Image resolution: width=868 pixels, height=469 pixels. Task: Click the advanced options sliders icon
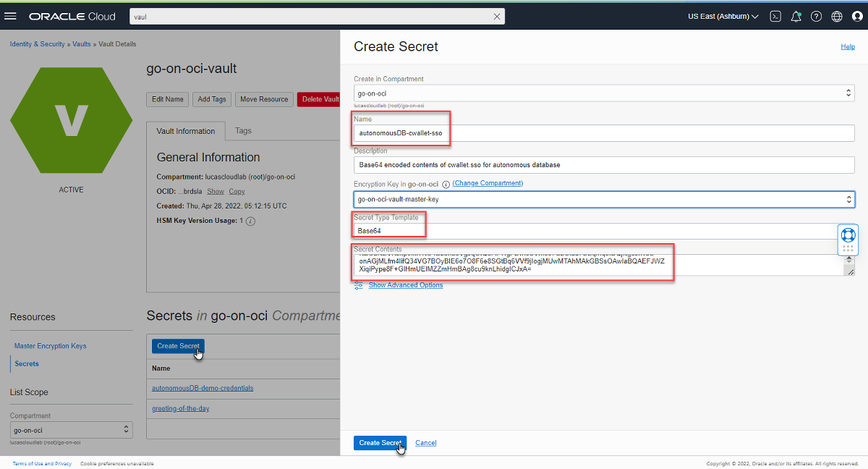[x=359, y=285]
